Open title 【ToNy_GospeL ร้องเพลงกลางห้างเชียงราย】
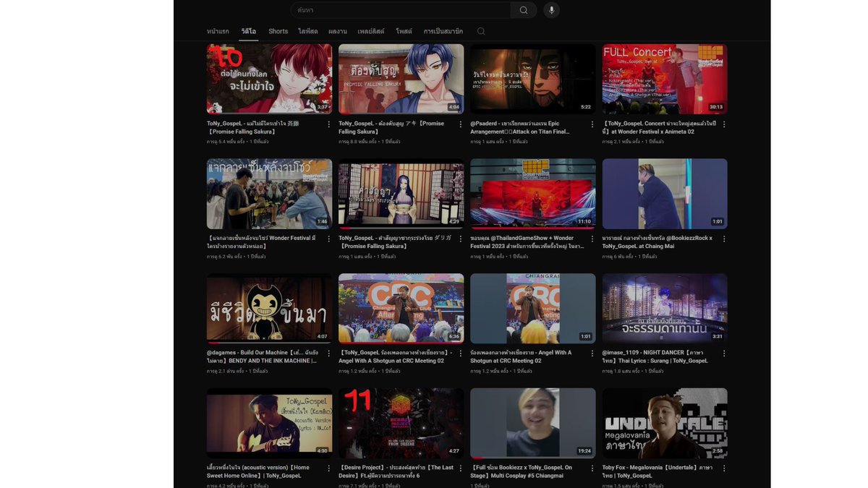Screen dimensions: 868x488 pos(396,356)
